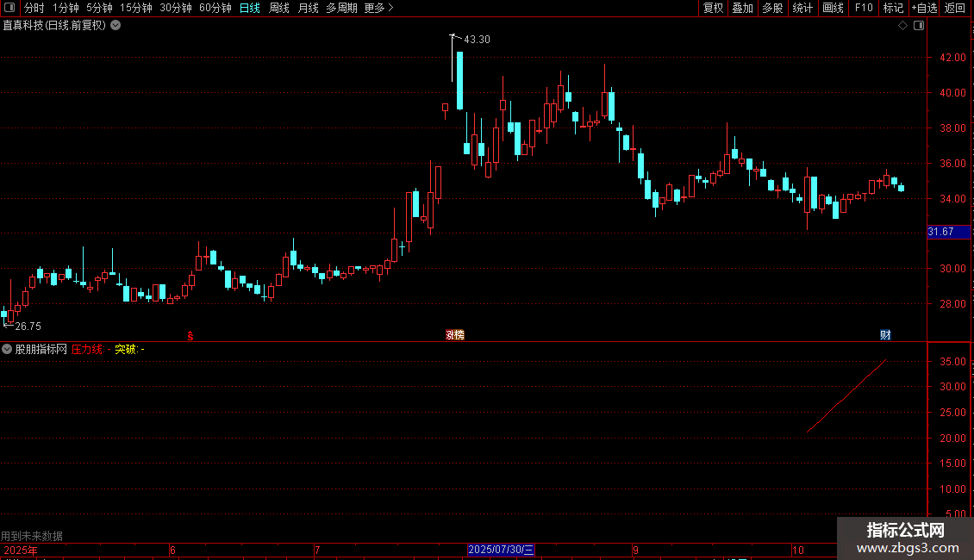Click month 7 on the time axis
Image resolution: width=974 pixels, height=560 pixels.
tap(317, 550)
